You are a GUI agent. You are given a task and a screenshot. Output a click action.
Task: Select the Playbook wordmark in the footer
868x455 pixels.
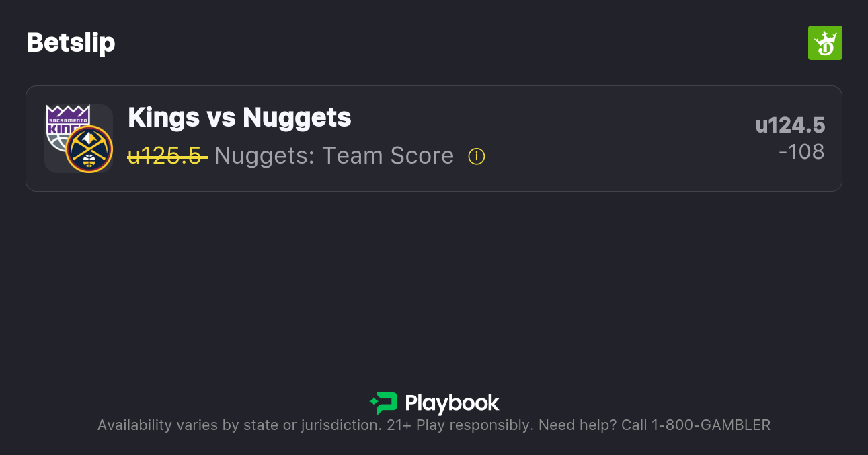tap(452, 403)
